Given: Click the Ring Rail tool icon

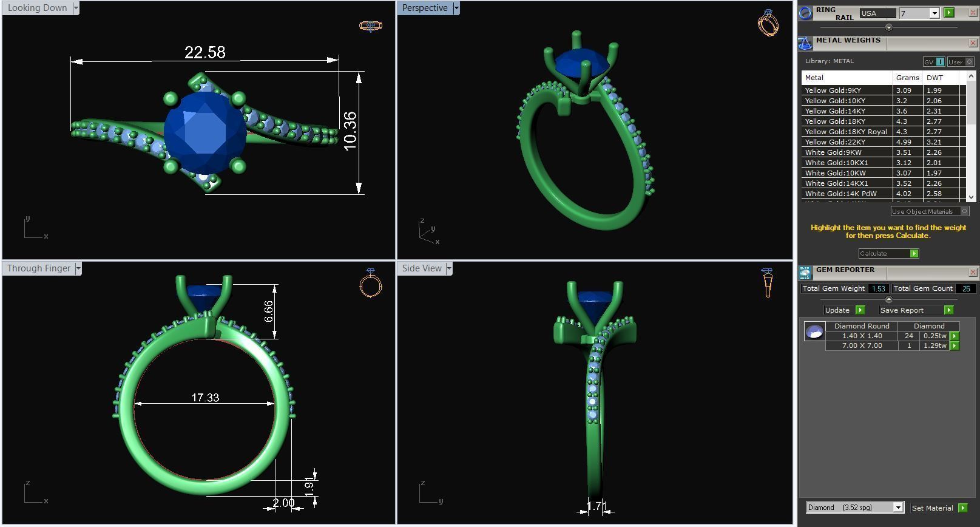Looking at the screenshot, I should (805, 13).
